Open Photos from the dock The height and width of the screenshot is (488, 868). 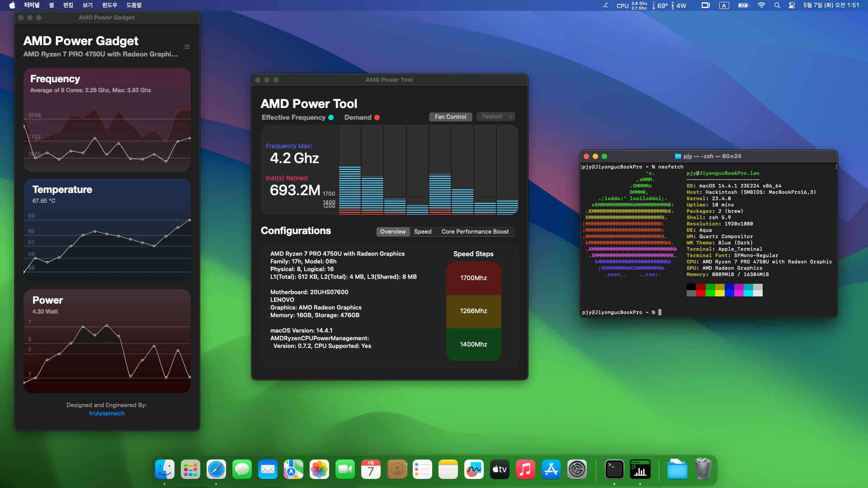319,469
